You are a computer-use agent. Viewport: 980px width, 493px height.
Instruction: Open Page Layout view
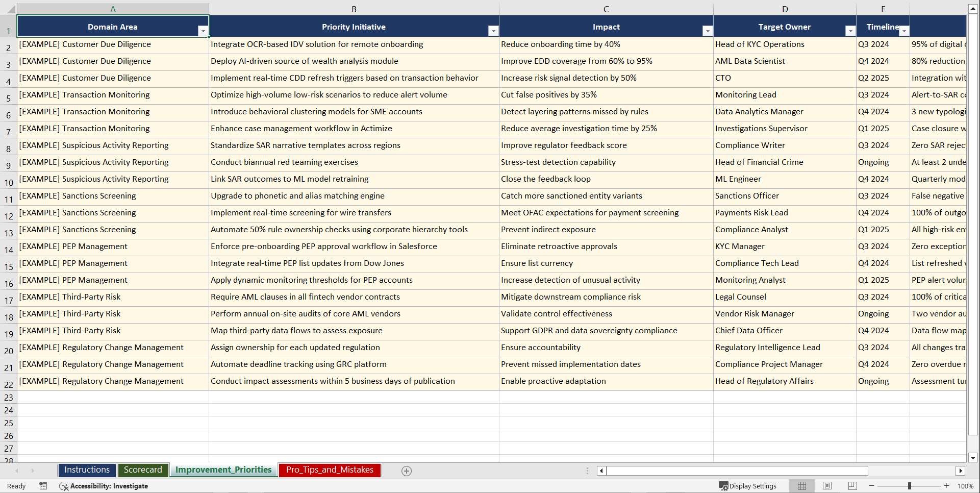tap(827, 486)
